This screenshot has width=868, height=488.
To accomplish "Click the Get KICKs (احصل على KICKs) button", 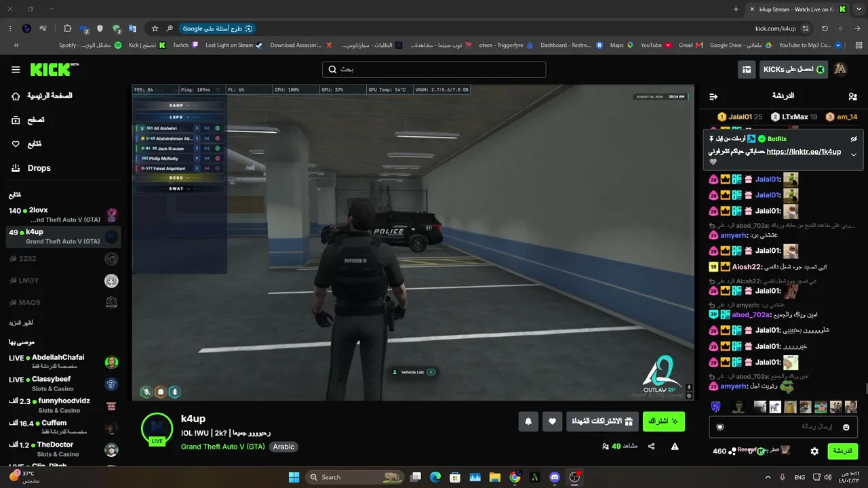I will coord(794,70).
